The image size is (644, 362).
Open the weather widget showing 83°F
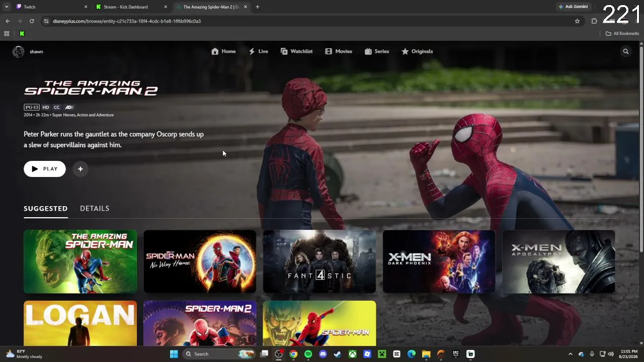24,354
